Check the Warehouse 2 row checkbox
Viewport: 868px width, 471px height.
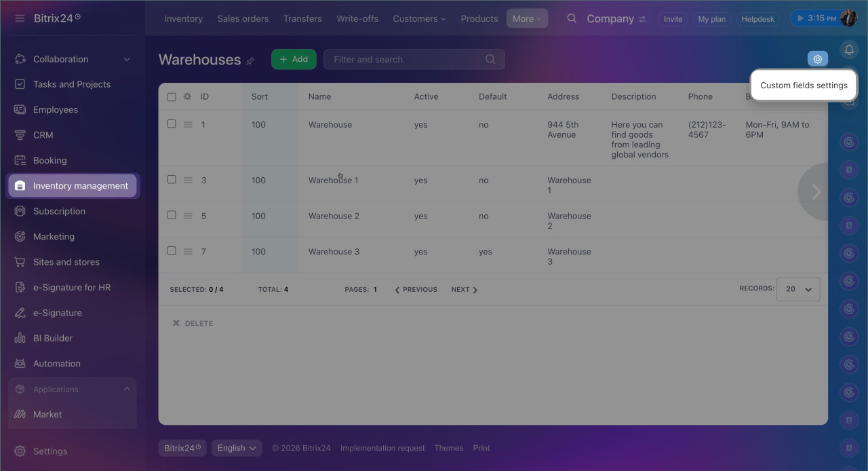coord(172,215)
